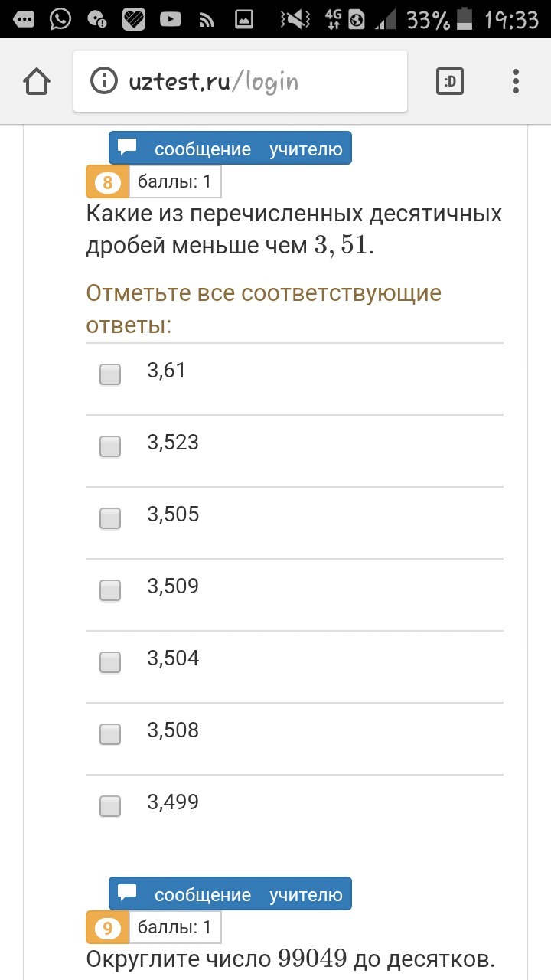Tap the picture notification icon
The image size is (551, 980).
243,18
